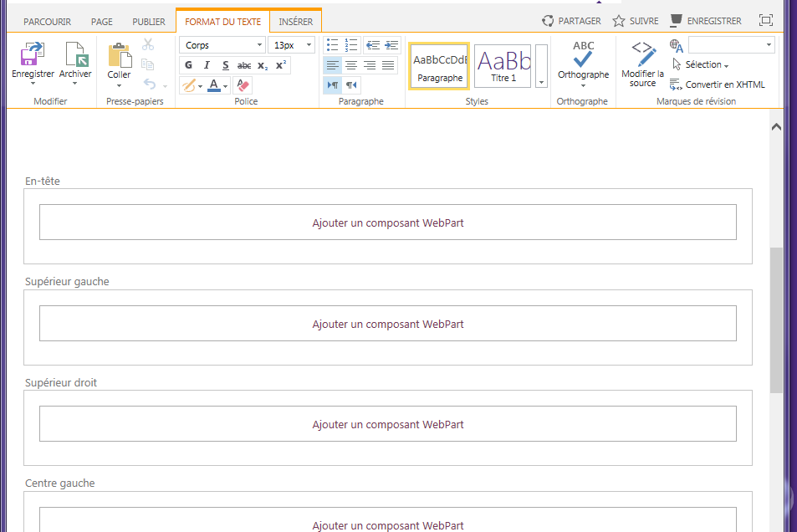This screenshot has width=797, height=532.
Task: Add a WebPart in Supérieur gauche zone
Action: pos(388,324)
